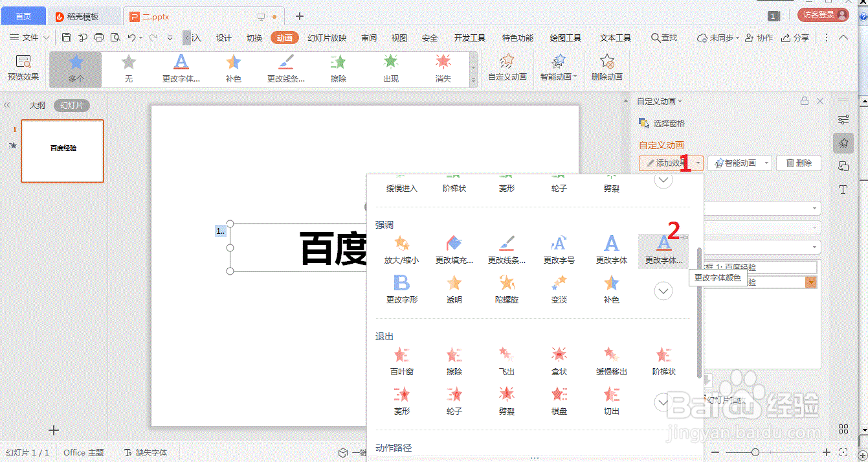Click the 删除动画 (delete animation) ribbon icon
This screenshot has height=462, width=868.
(607, 68)
